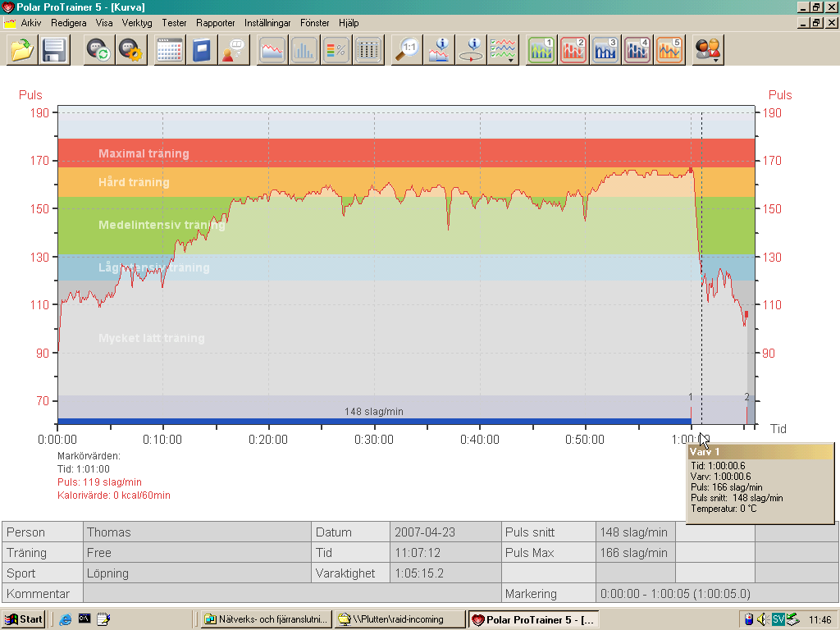The image size is (840, 630).
Task: Select red graph layout number 2
Action: tap(573, 50)
